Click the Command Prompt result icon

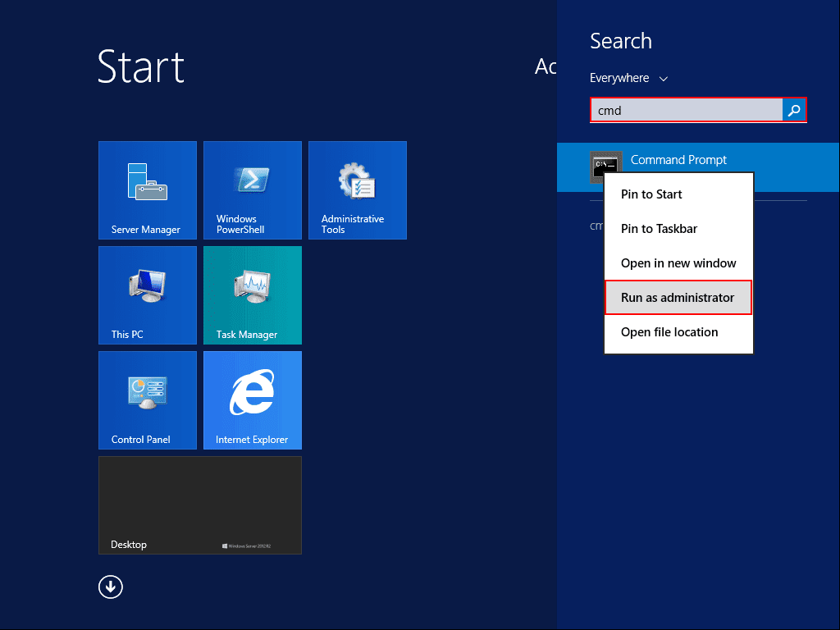pos(606,167)
